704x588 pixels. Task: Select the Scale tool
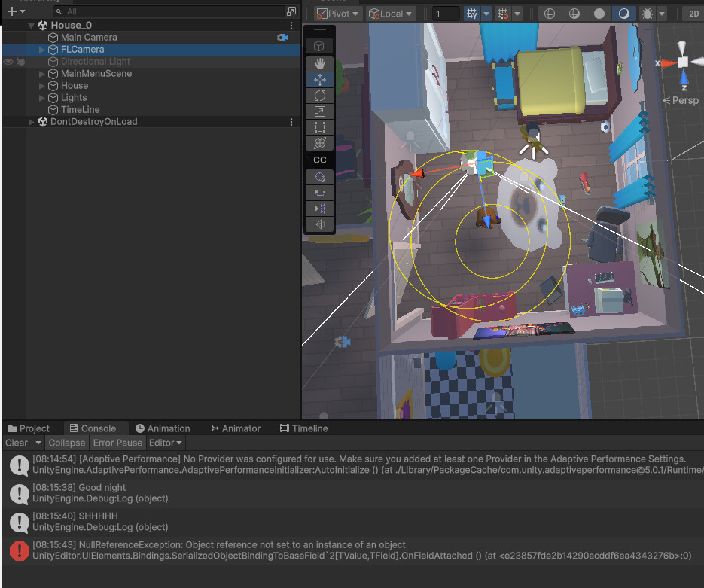pyautogui.click(x=319, y=111)
